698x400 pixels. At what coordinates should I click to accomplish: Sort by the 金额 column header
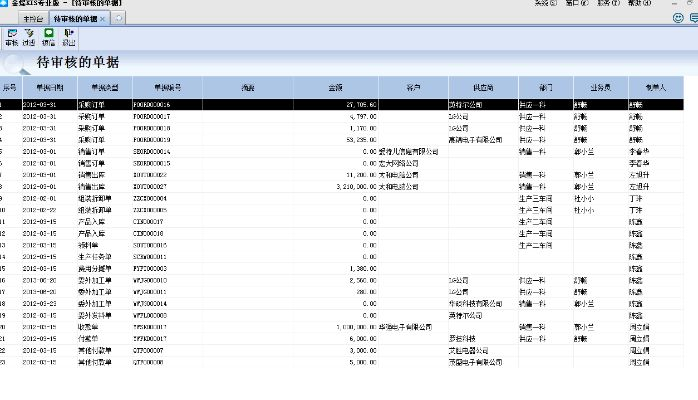(x=336, y=88)
